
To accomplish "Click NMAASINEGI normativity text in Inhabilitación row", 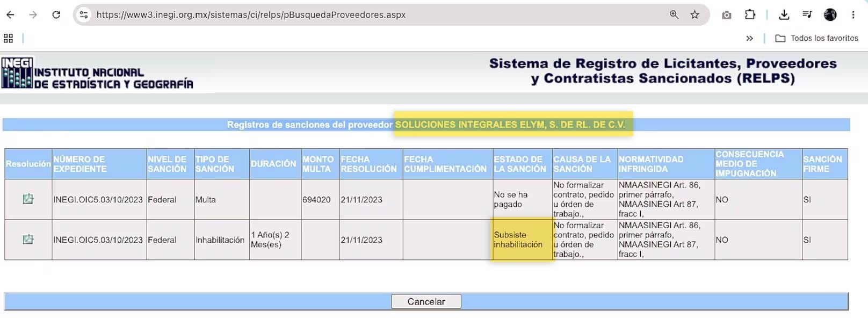I will pos(659,240).
